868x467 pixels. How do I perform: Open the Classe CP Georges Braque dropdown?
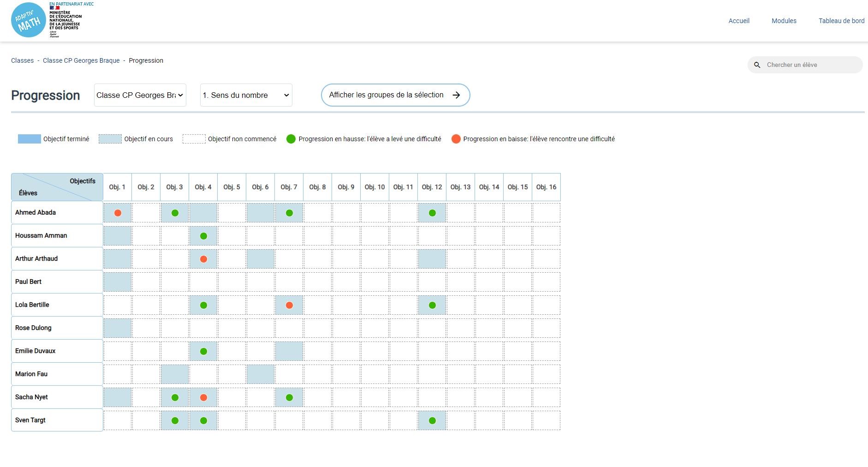pos(140,95)
